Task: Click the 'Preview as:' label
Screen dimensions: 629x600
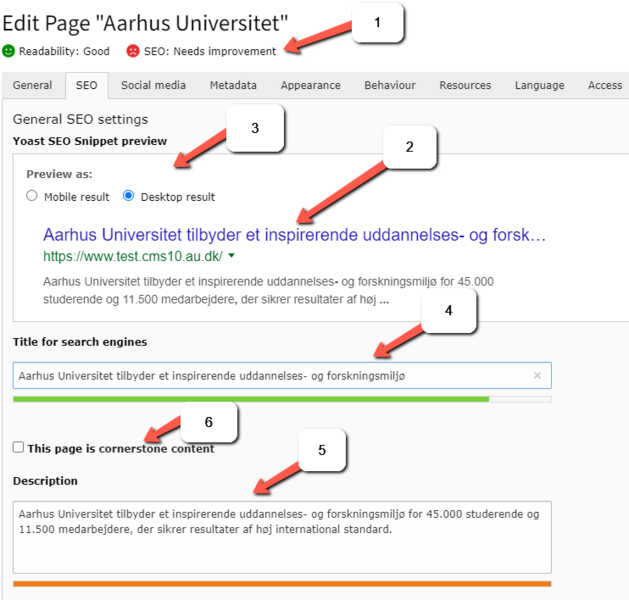Action: point(59,174)
